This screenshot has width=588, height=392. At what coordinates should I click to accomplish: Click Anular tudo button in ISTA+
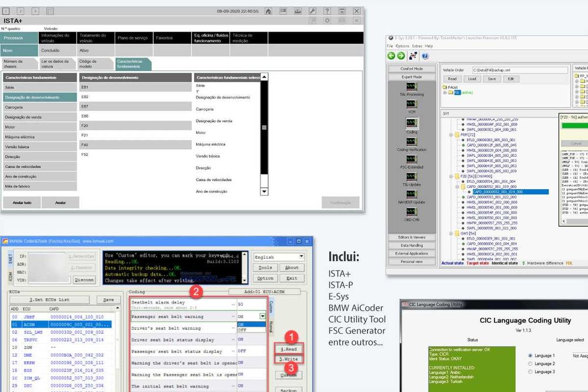tap(22, 202)
